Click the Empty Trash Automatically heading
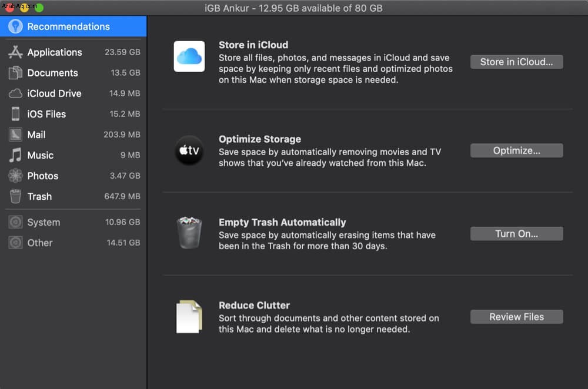The width and height of the screenshot is (588, 389). [282, 222]
